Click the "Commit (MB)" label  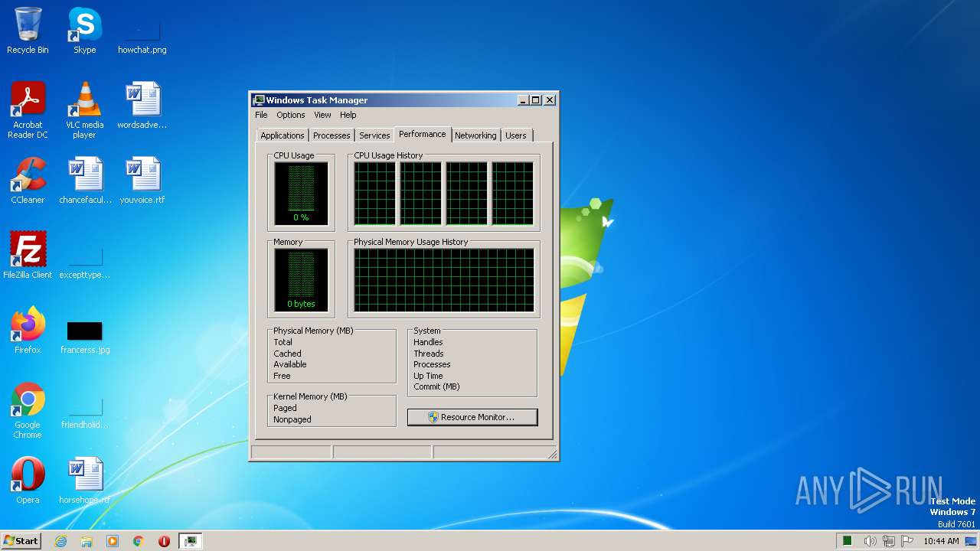[436, 386]
